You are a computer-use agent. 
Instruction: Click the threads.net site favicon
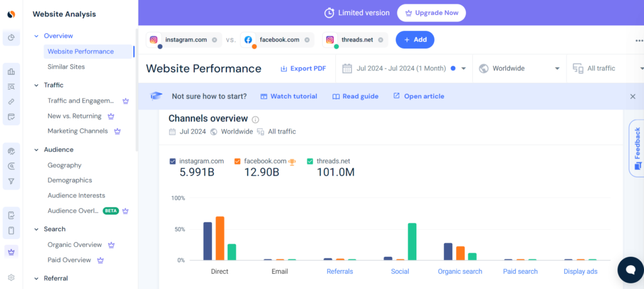tap(330, 40)
